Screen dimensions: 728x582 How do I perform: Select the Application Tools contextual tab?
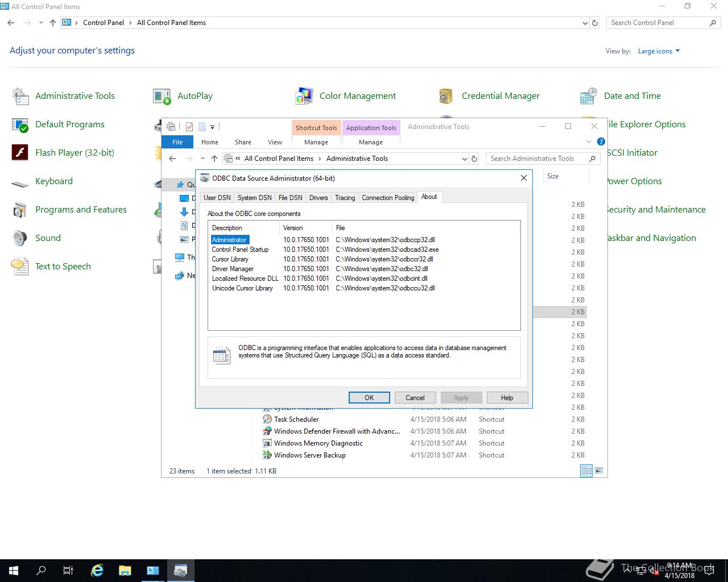371,128
